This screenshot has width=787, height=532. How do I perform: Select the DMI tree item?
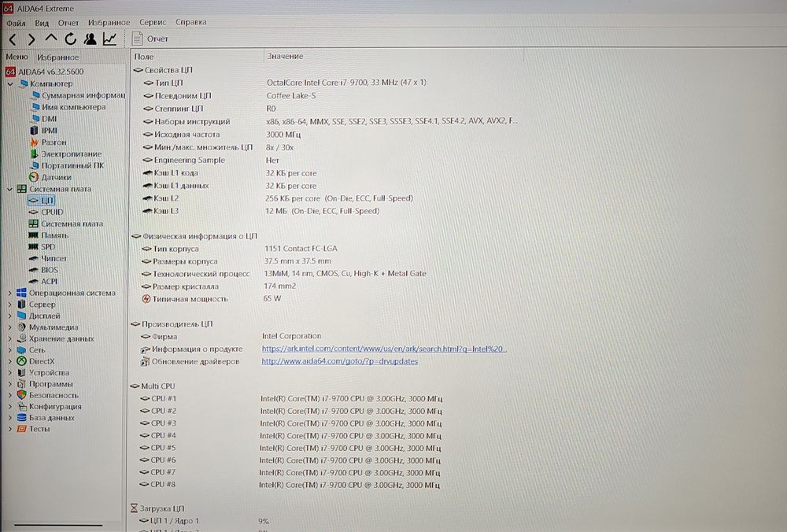click(43, 119)
